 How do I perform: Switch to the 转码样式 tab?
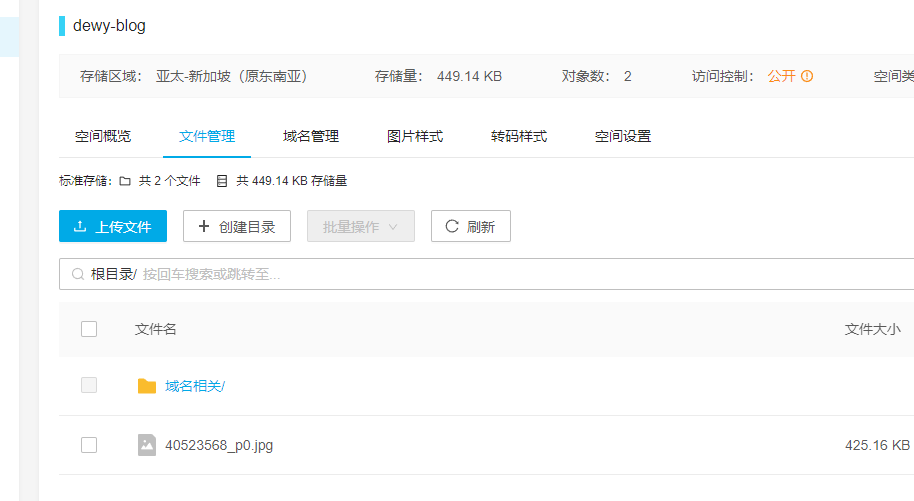519,136
